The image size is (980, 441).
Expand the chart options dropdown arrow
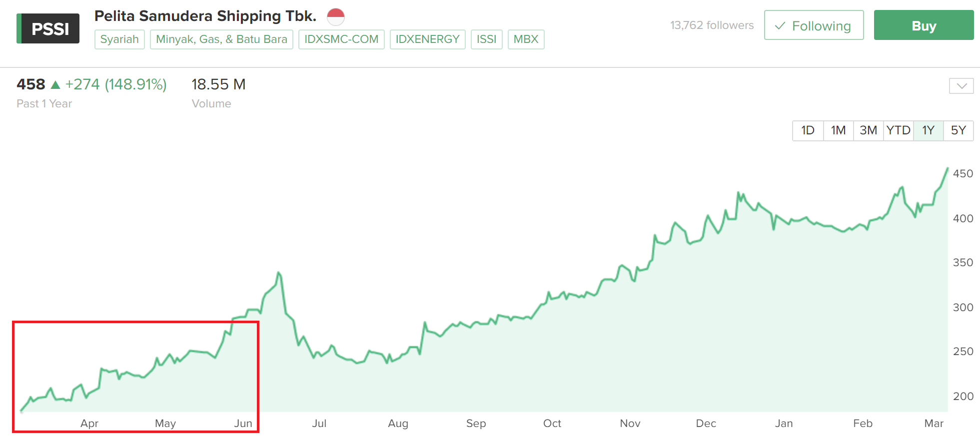[961, 86]
